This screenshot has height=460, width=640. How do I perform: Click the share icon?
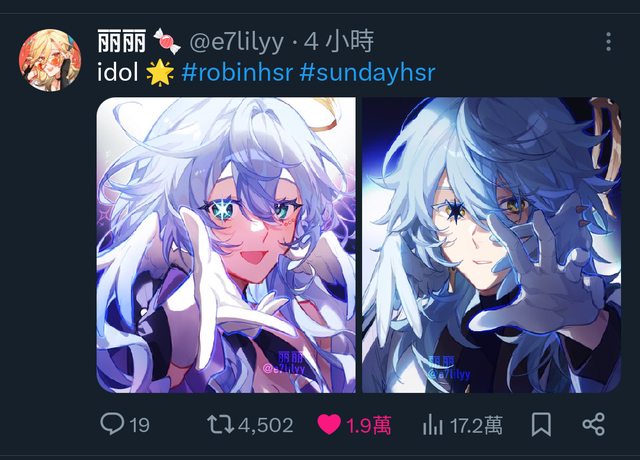click(593, 424)
